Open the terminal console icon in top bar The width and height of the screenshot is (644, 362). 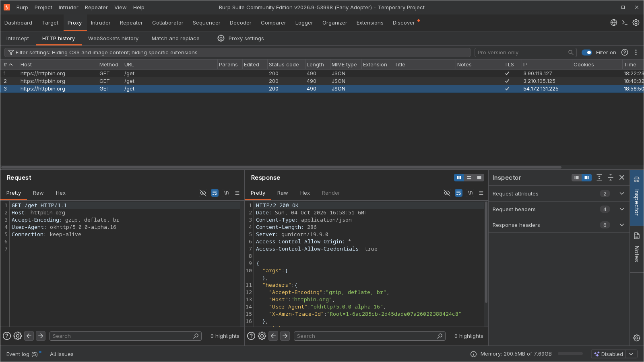click(625, 23)
